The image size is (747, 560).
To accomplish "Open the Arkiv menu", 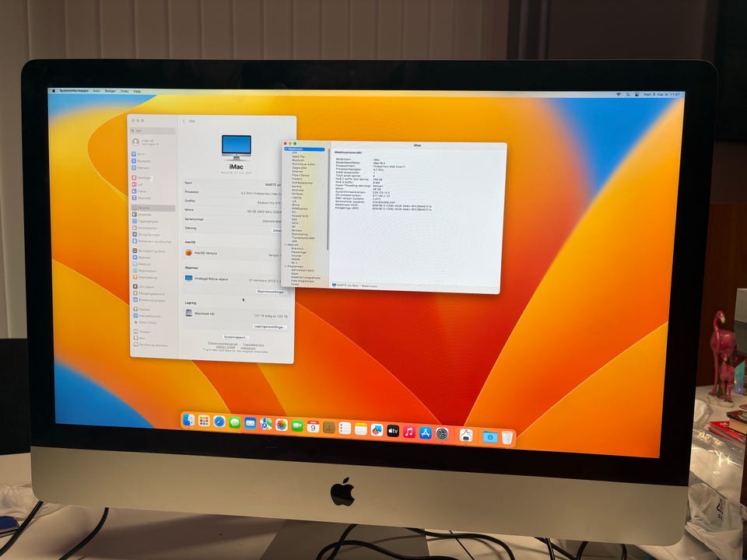I will click(96, 90).
